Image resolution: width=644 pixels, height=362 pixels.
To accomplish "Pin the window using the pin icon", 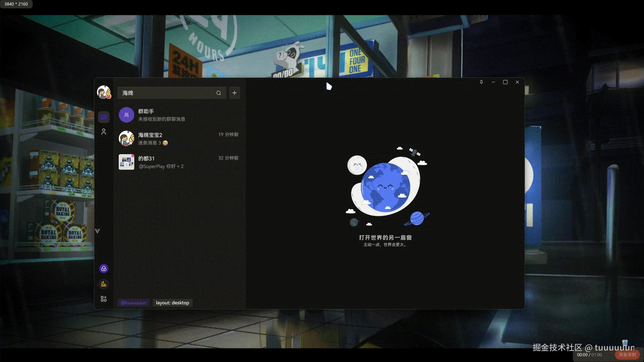I will coord(481,82).
